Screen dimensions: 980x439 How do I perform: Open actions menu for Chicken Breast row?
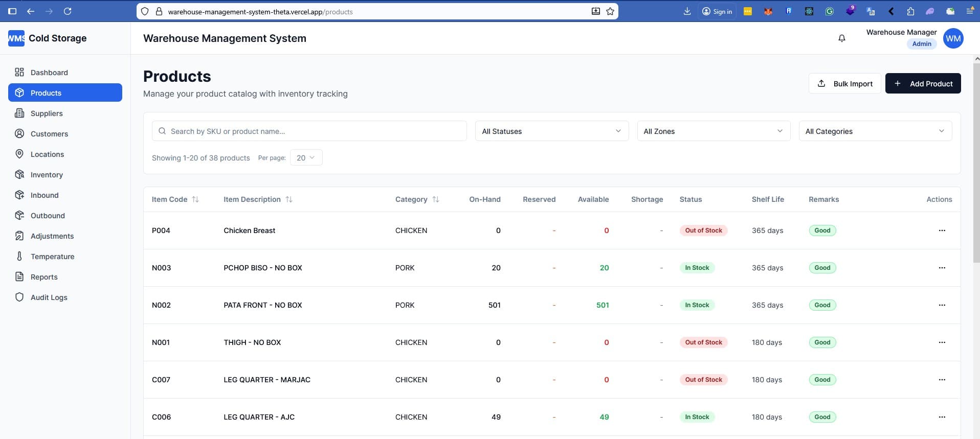tap(942, 230)
